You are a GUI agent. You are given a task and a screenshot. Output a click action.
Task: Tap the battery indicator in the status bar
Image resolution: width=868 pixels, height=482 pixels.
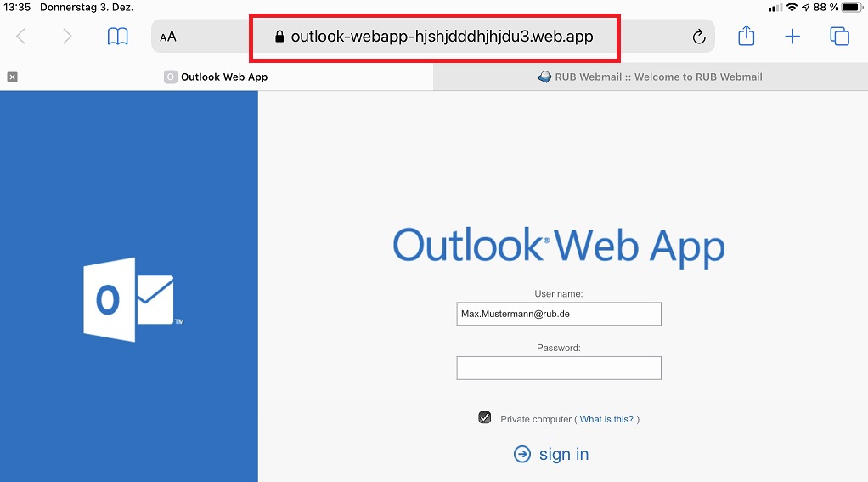coord(853,7)
